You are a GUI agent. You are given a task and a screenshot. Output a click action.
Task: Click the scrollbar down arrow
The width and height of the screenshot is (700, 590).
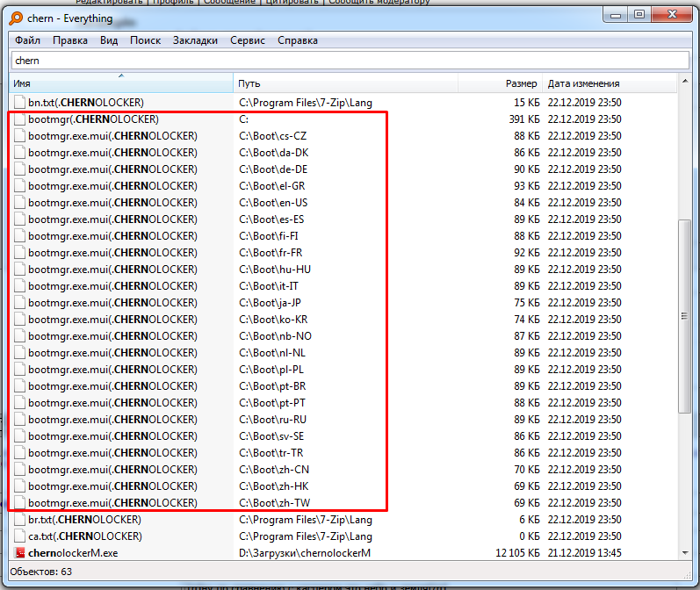tap(685, 553)
